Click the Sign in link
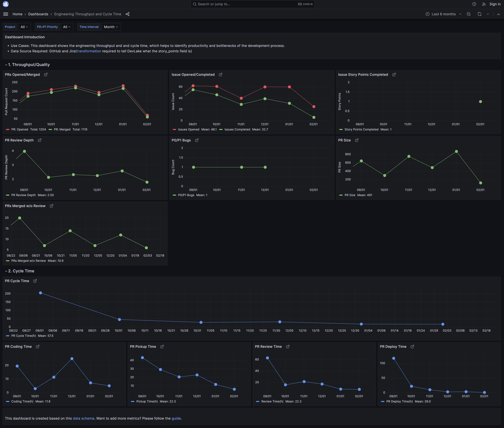 (495, 4)
